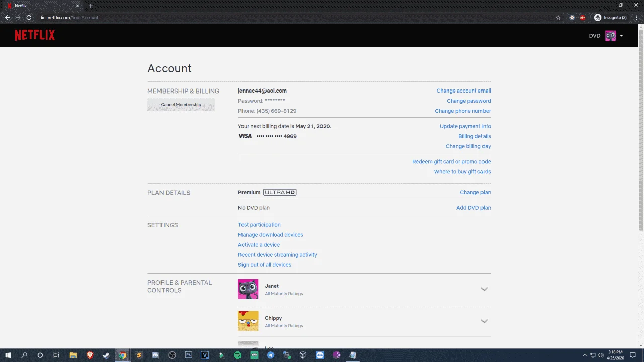Switch to Chrome in the taskbar
The width and height of the screenshot is (644, 362).
[x=122, y=355]
